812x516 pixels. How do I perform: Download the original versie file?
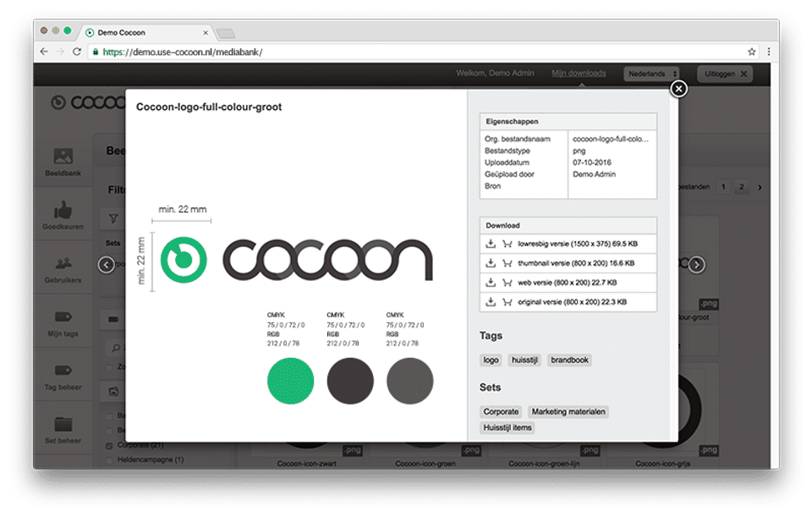click(x=491, y=301)
